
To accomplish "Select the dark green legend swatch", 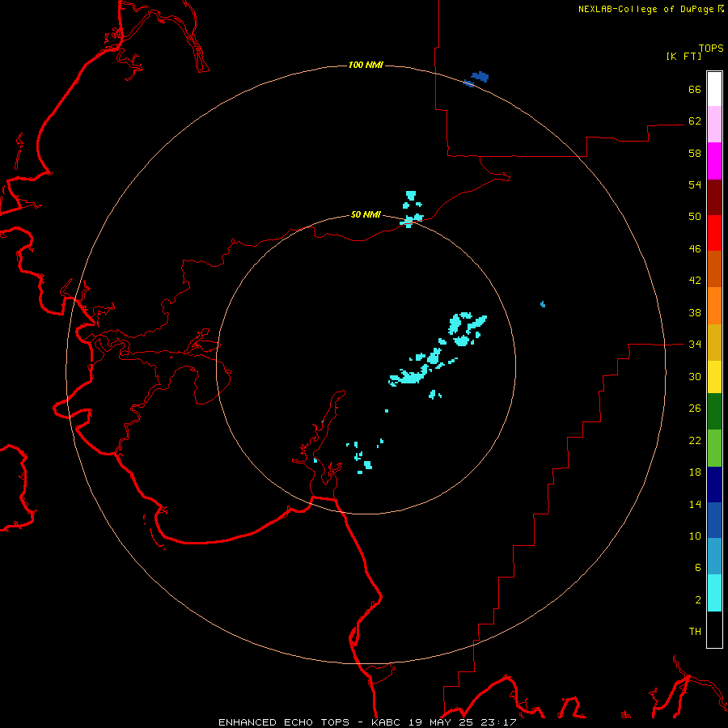I will point(714,412).
